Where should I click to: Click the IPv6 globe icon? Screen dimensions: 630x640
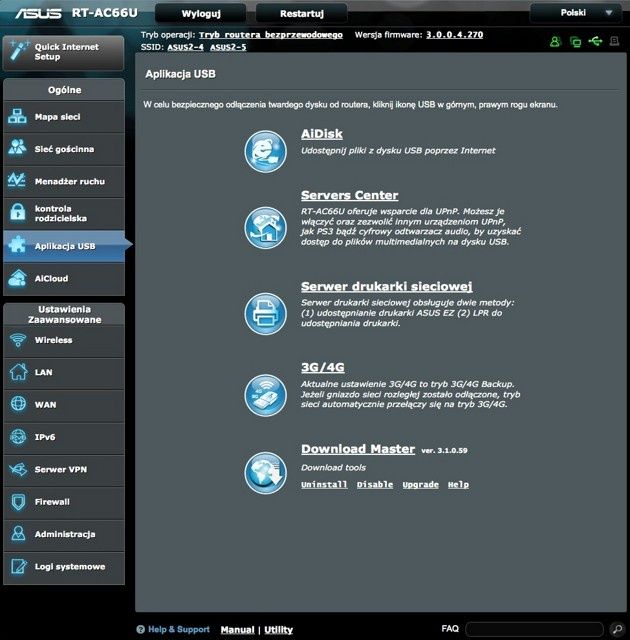point(18,437)
